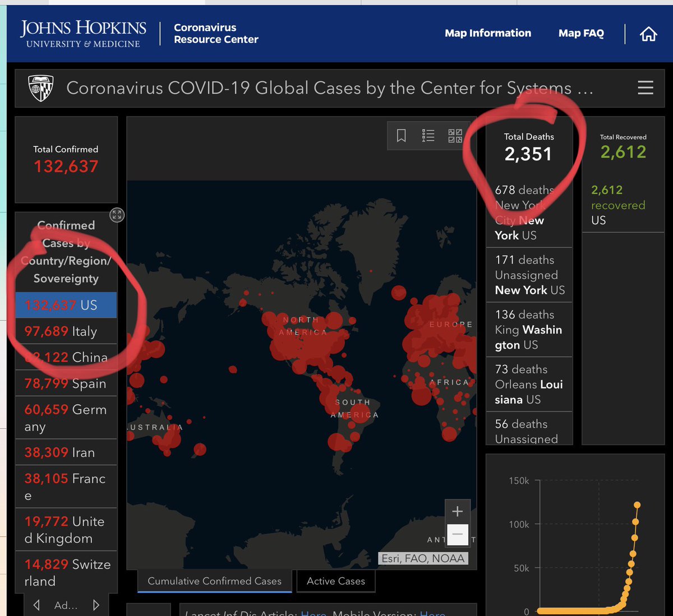Expand the confirmed cases list panel icon

point(117,215)
